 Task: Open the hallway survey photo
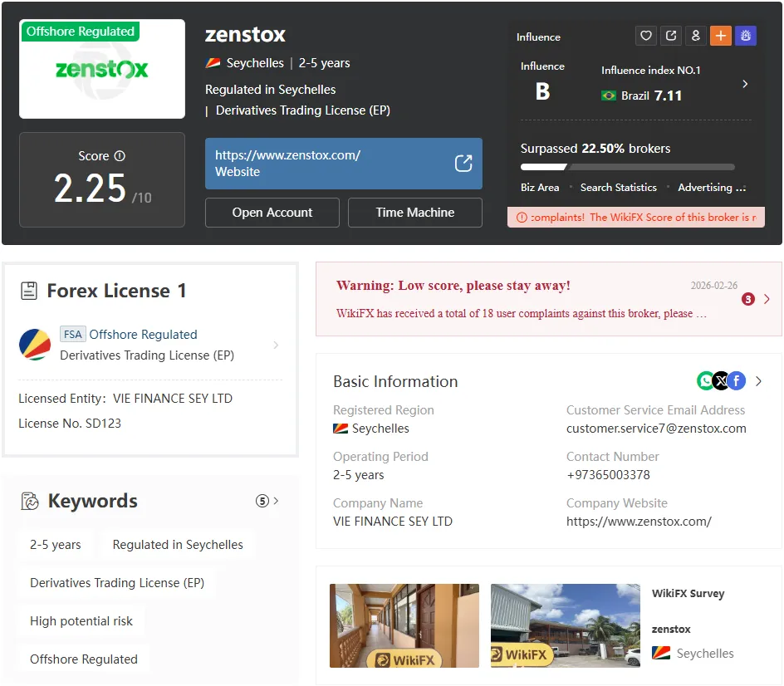404,625
